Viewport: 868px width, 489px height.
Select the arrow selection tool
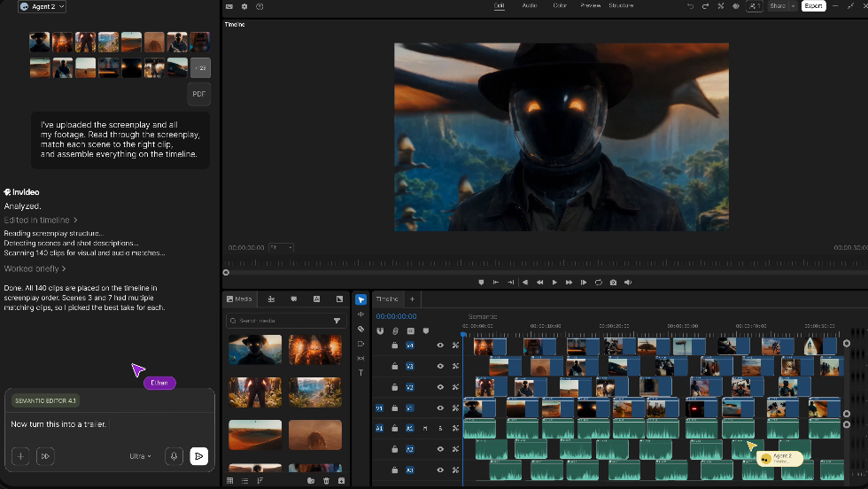click(361, 299)
